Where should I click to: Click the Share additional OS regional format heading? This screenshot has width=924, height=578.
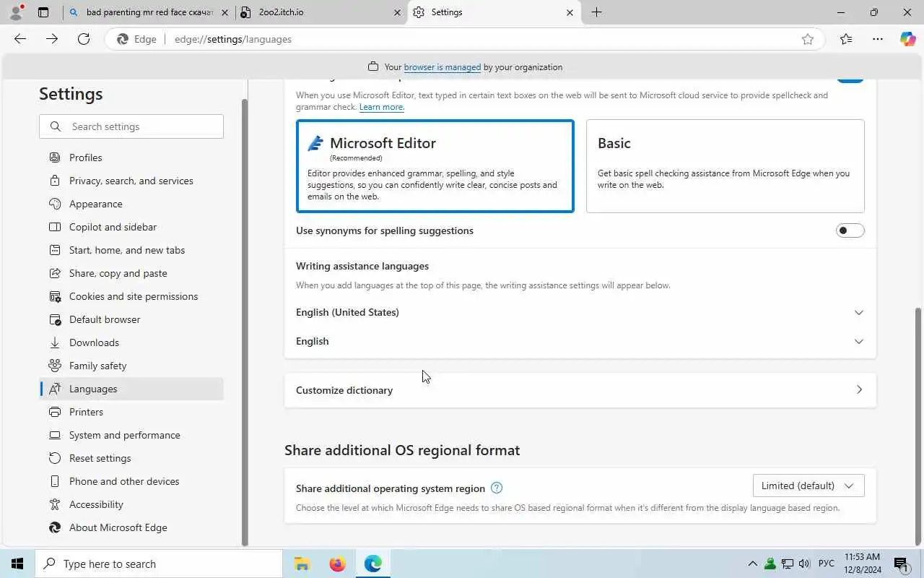pyautogui.click(x=402, y=450)
